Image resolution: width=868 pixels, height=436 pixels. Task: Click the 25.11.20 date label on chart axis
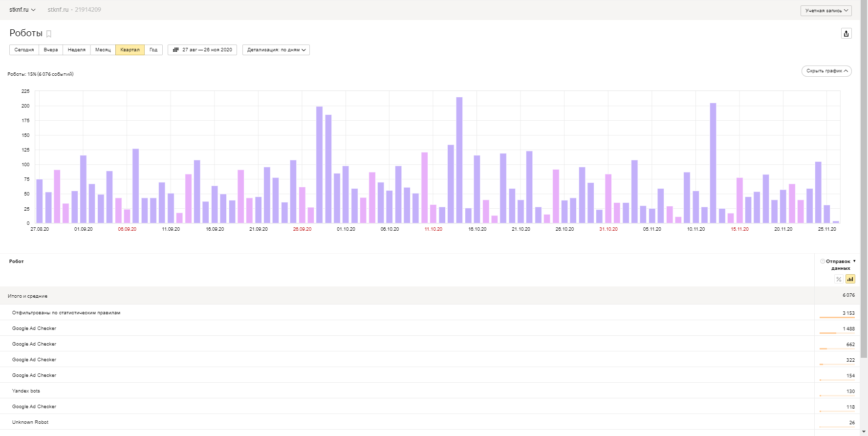(x=827, y=229)
